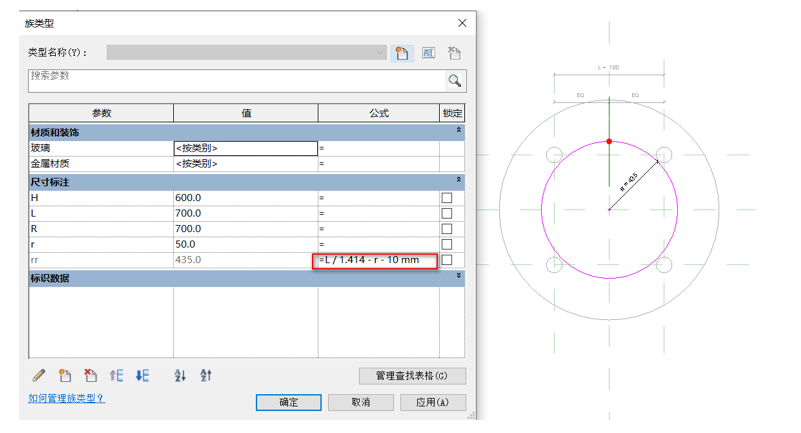Click the new parameter icon at bottom

[65, 376]
